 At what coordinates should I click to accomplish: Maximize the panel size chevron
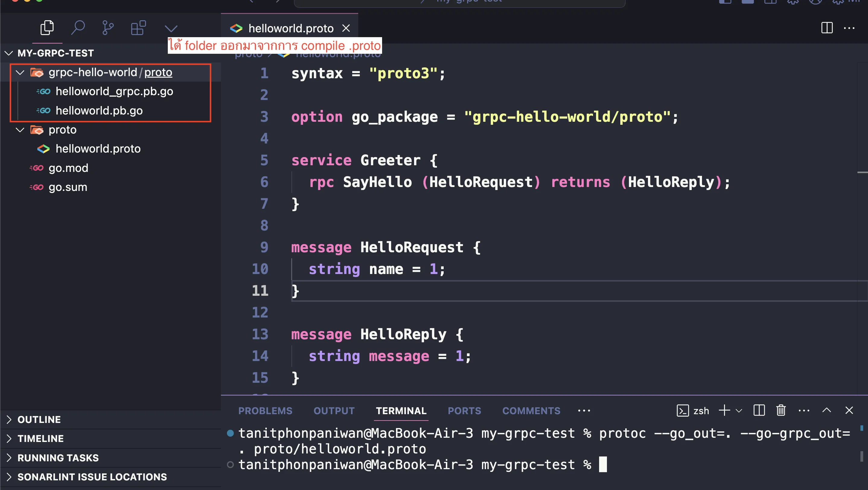[x=827, y=411]
